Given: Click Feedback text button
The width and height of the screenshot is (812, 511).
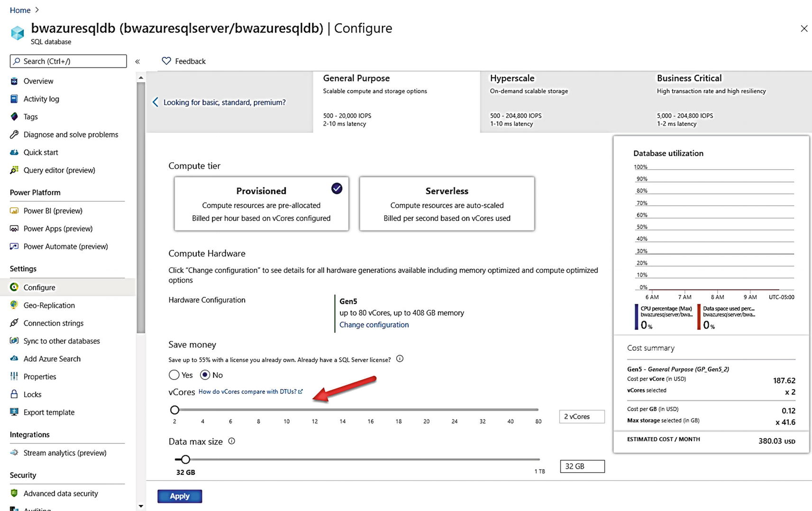Looking at the screenshot, I should (x=190, y=61).
